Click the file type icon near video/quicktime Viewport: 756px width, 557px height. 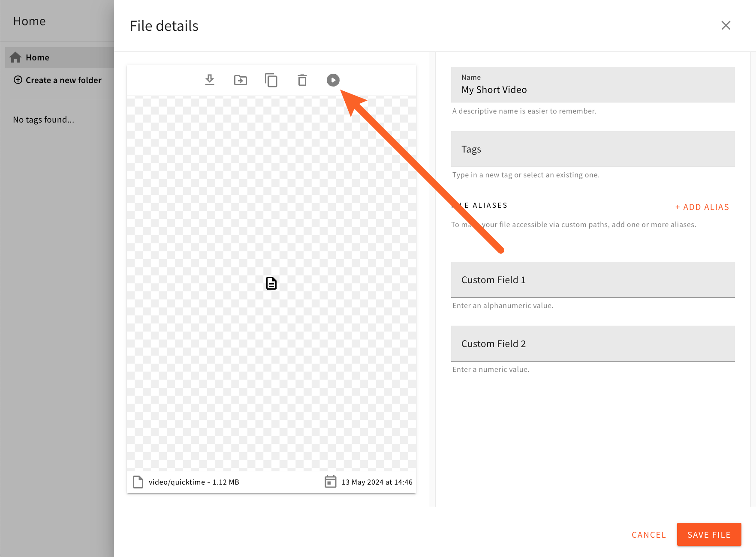[x=138, y=482]
